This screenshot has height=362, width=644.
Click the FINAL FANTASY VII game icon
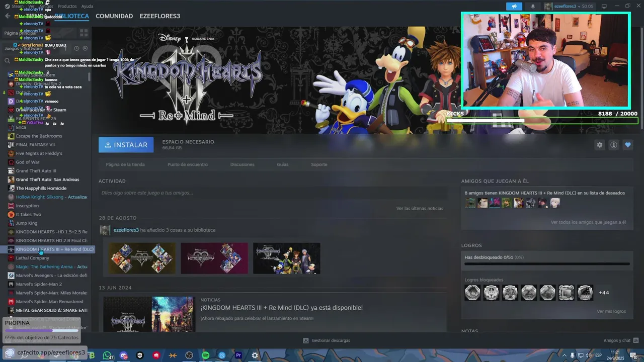(x=11, y=145)
